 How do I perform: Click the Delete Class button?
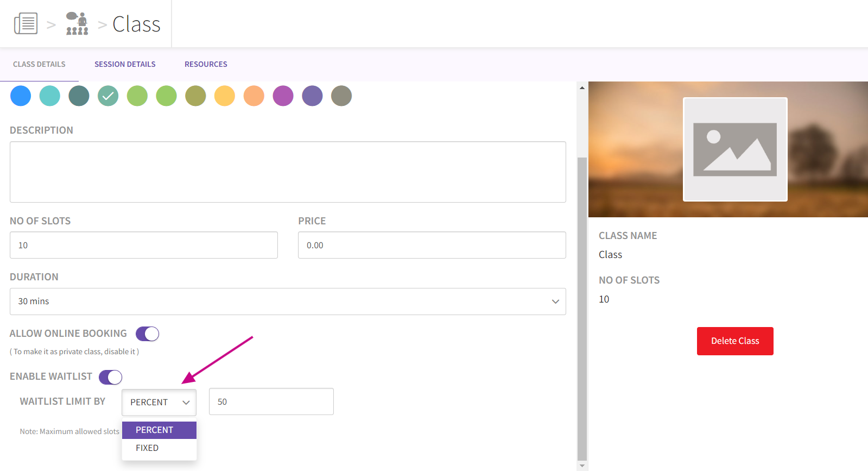point(735,341)
